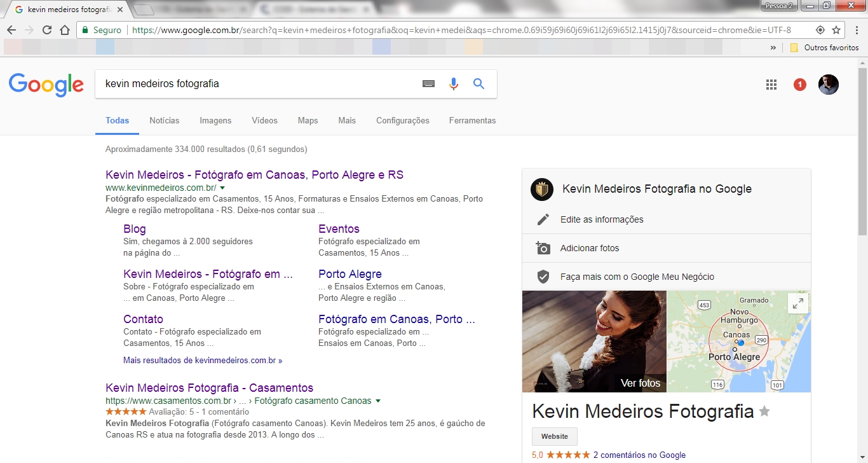Click the shield Google Meu Negócio icon
Viewport: 868px width, 463px height.
pyautogui.click(x=543, y=277)
